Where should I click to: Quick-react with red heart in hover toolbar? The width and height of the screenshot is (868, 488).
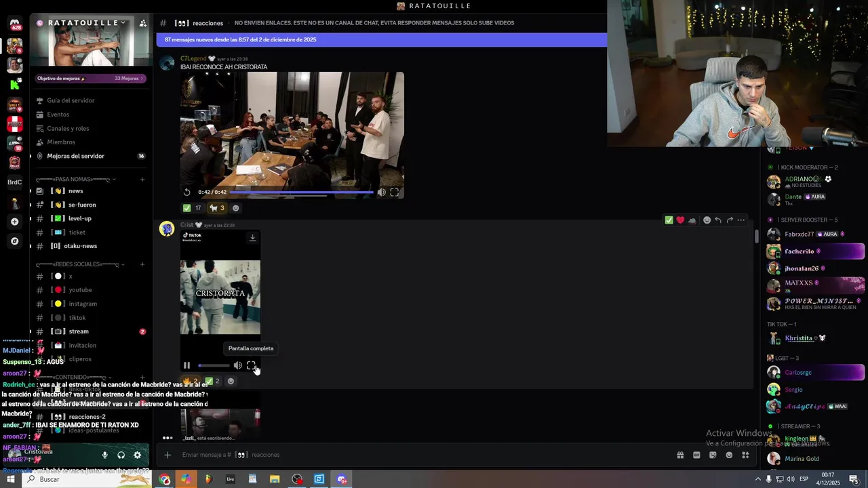(x=680, y=220)
